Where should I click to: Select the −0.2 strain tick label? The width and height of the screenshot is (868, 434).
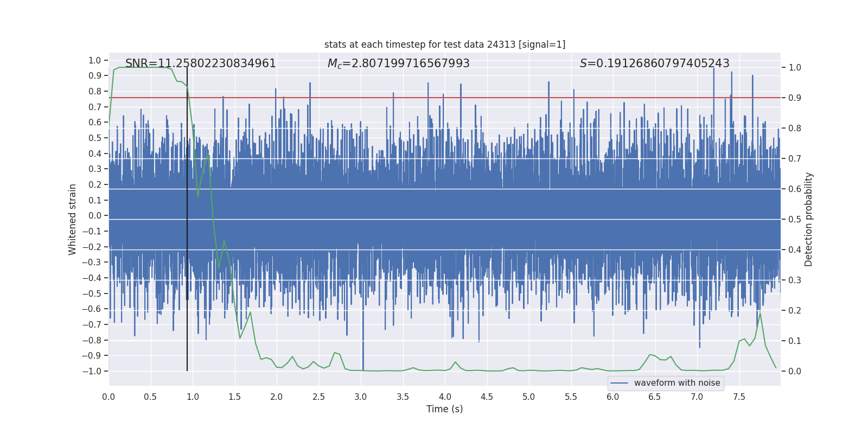(92, 247)
